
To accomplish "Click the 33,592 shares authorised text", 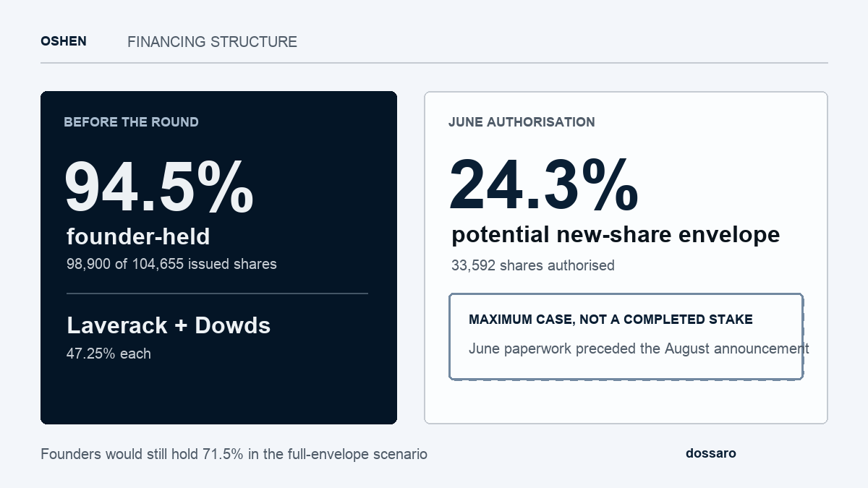I will tap(533, 265).
